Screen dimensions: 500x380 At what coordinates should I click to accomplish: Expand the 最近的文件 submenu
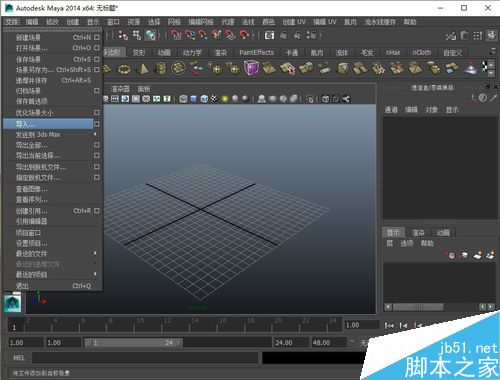[95, 253]
